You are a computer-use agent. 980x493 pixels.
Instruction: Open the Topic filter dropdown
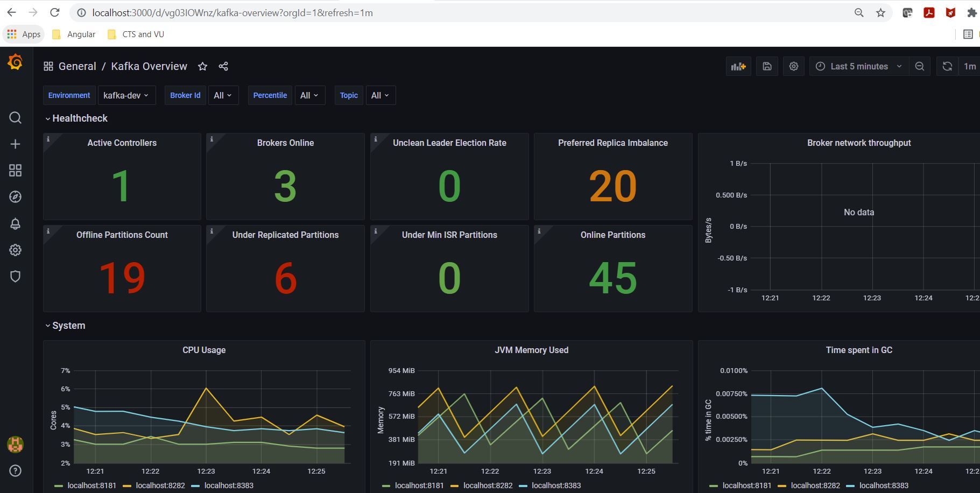point(380,95)
